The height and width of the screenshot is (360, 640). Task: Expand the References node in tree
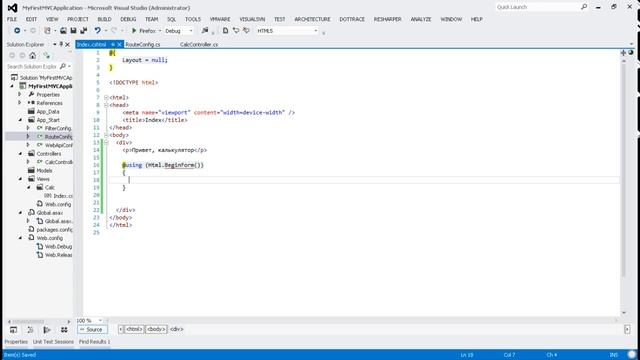pyautogui.click(x=20, y=103)
